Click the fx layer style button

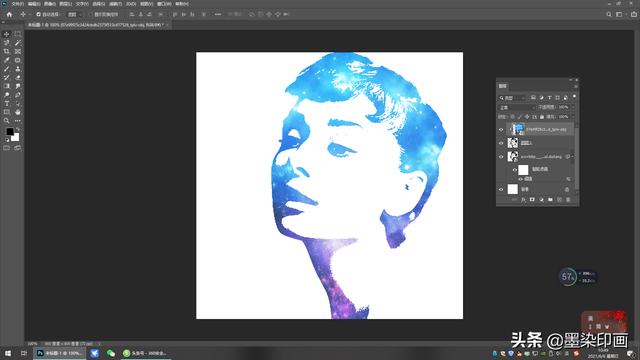point(523,200)
